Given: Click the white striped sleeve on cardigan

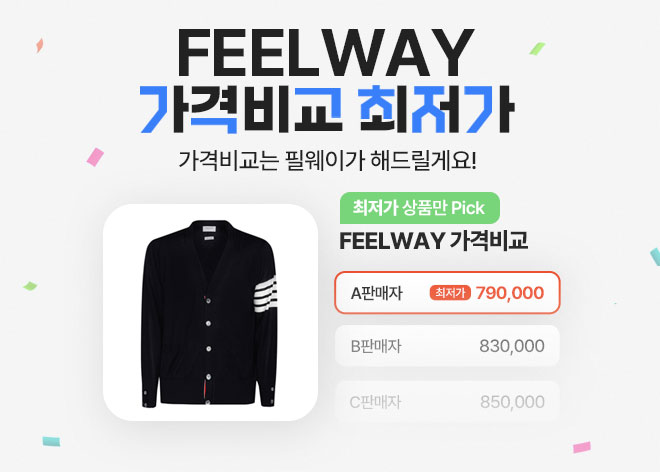Looking at the screenshot, I should pos(266,293).
